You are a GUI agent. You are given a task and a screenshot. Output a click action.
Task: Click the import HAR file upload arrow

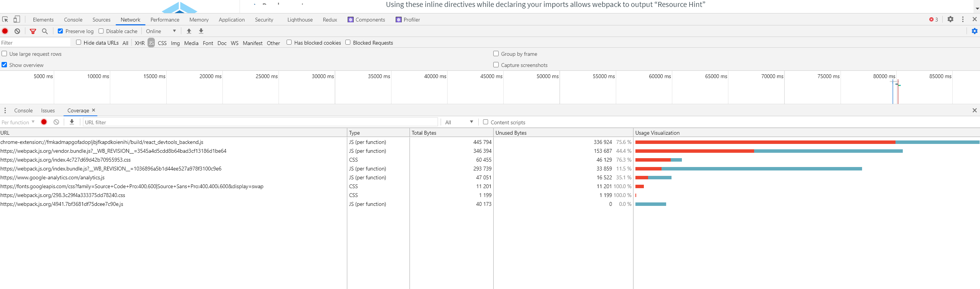(x=189, y=31)
